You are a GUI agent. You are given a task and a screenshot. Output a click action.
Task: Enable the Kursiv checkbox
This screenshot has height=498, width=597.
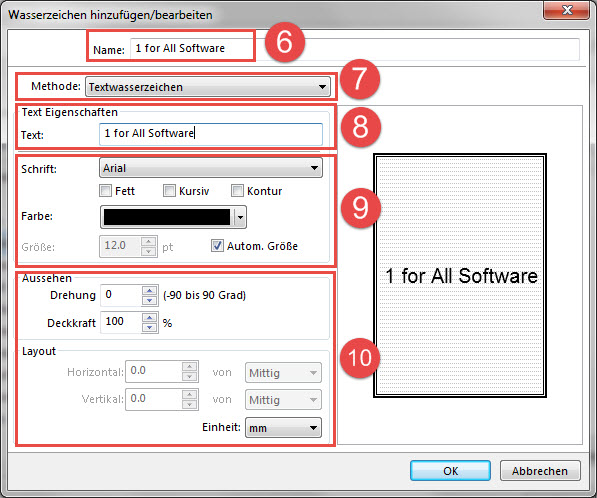point(169,191)
